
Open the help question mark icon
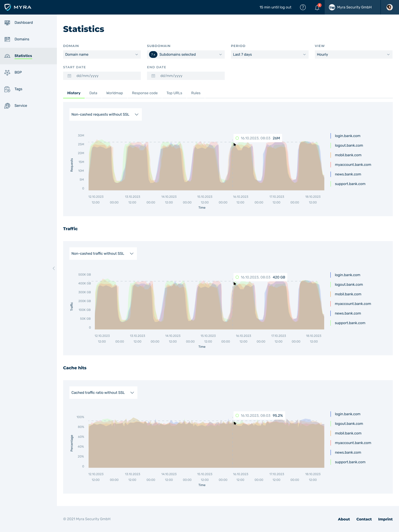click(303, 7)
